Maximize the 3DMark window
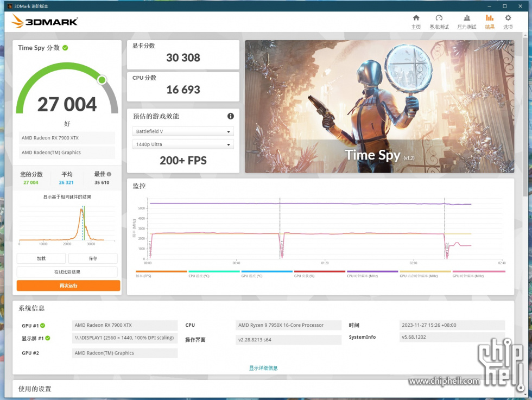 [504, 6]
